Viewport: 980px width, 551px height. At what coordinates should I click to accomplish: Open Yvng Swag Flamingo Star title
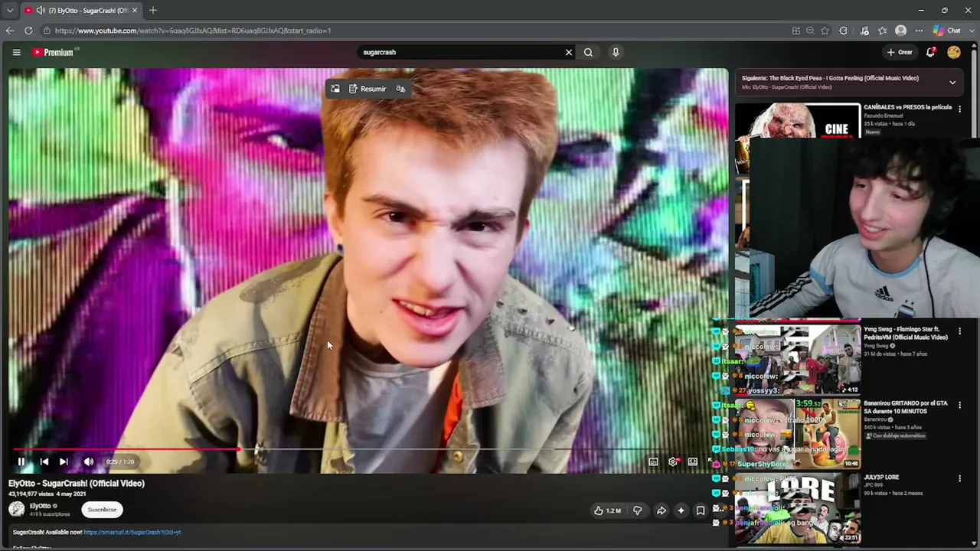click(906, 333)
